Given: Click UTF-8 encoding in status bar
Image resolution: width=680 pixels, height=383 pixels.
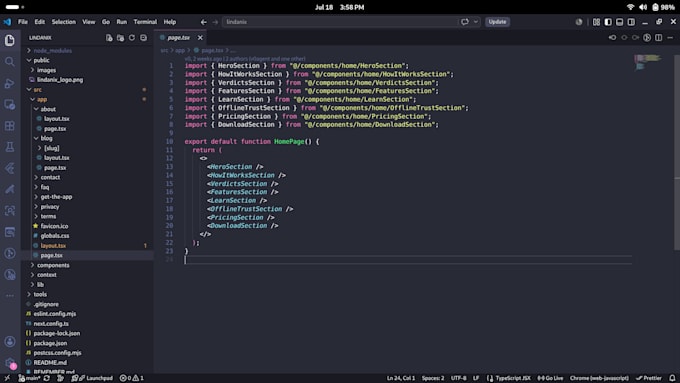Looking at the screenshot, I should click(x=458, y=378).
